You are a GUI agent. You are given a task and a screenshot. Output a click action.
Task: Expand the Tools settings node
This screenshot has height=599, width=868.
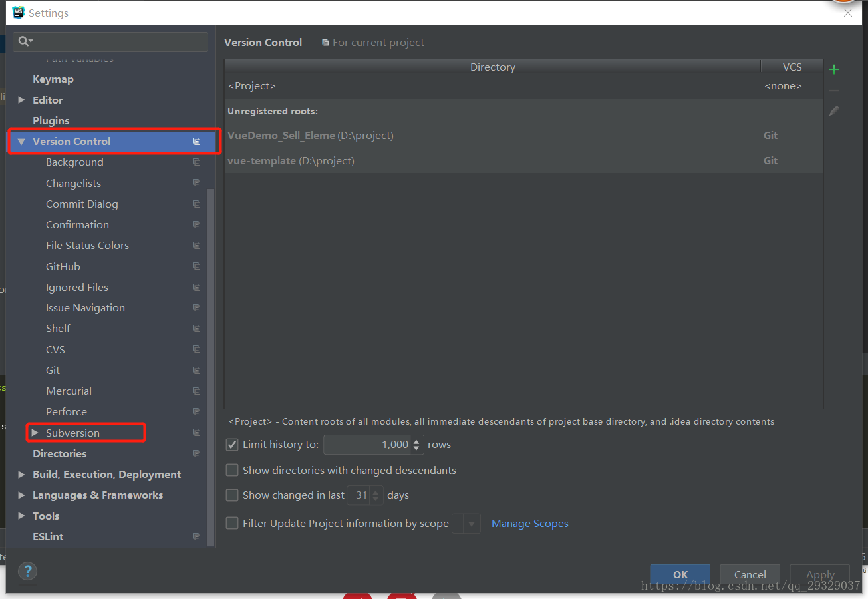pyautogui.click(x=21, y=516)
